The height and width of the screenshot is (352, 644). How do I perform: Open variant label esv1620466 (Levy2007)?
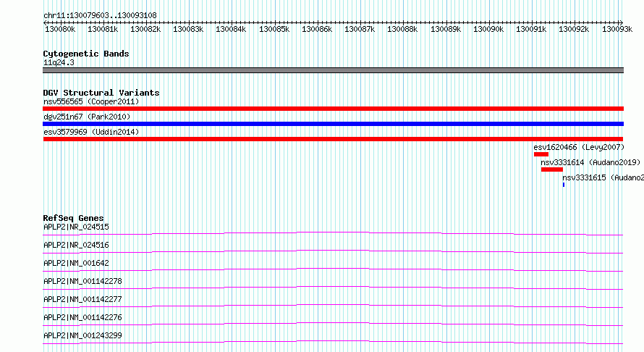pos(579,147)
